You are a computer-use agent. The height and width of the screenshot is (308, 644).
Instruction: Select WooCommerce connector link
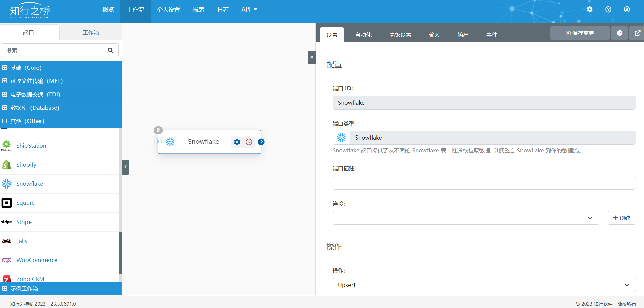tap(37, 260)
